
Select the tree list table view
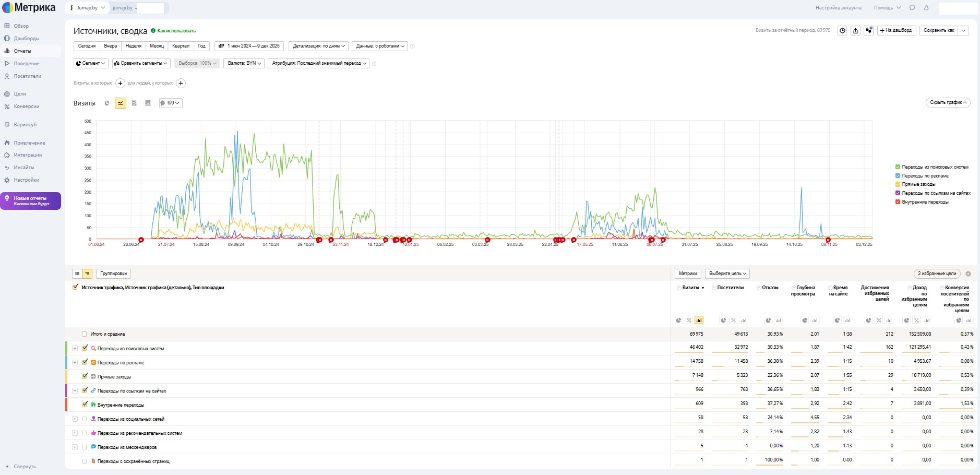[x=87, y=274]
